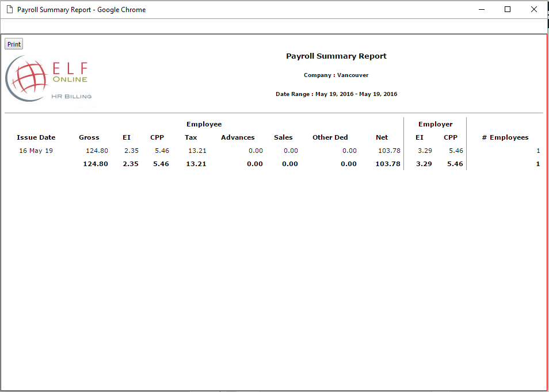This screenshot has width=549, height=392.
Task: Click the Employer EI column header
Action: 420,137
